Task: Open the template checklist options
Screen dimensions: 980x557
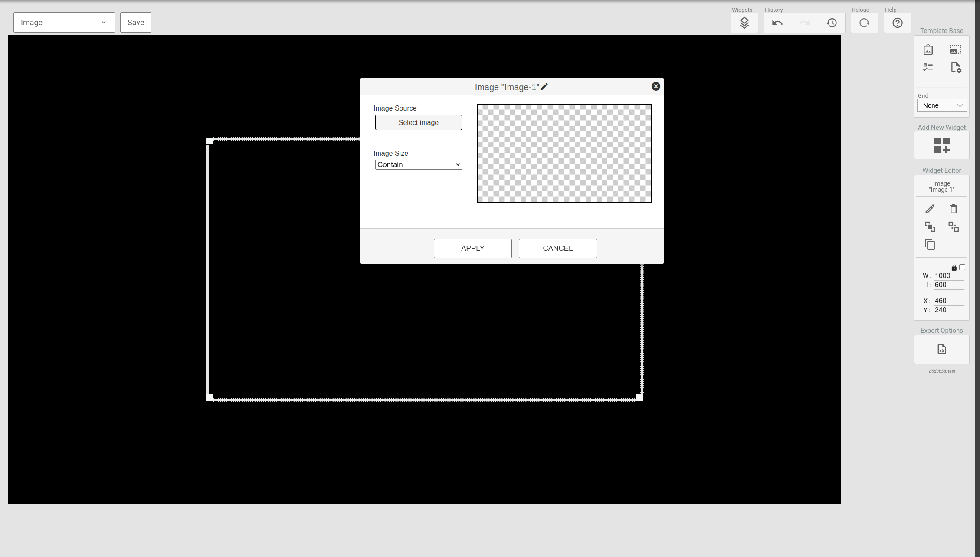Action: (928, 67)
